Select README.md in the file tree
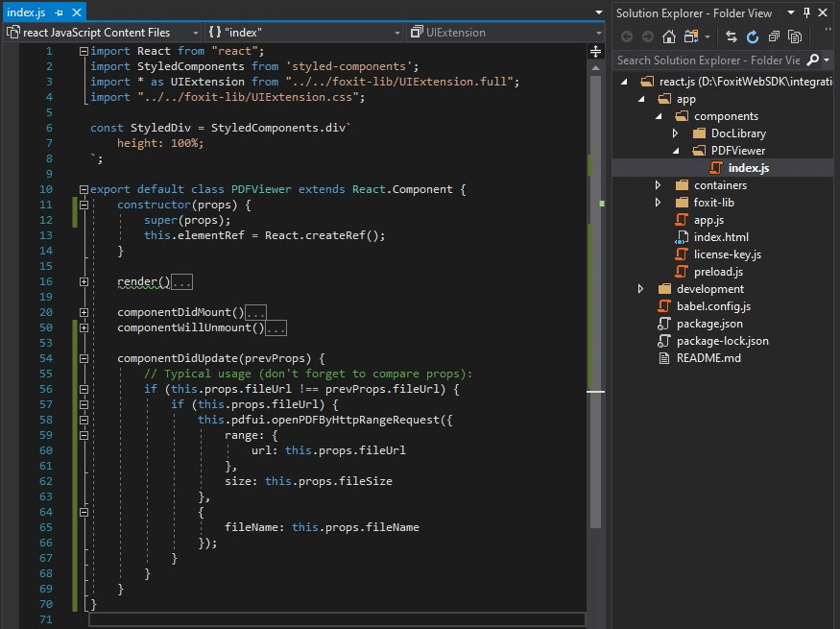 tap(708, 358)
